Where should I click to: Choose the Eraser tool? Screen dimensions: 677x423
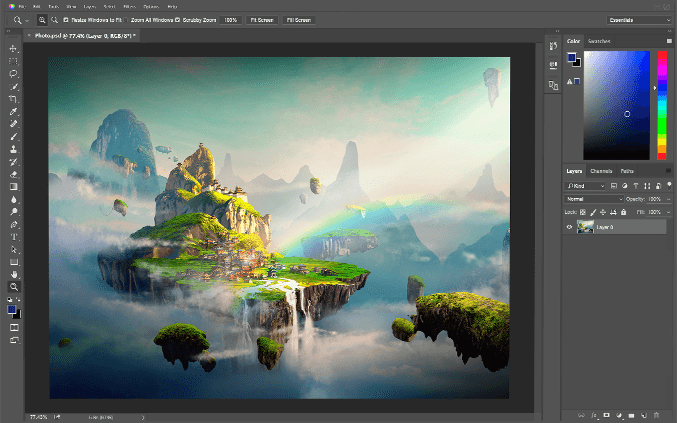click(13, 173)
